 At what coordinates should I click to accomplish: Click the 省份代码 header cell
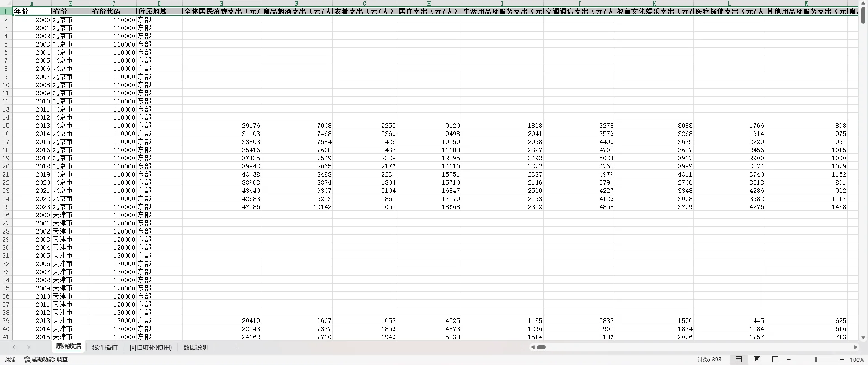(x=113, y=11)
